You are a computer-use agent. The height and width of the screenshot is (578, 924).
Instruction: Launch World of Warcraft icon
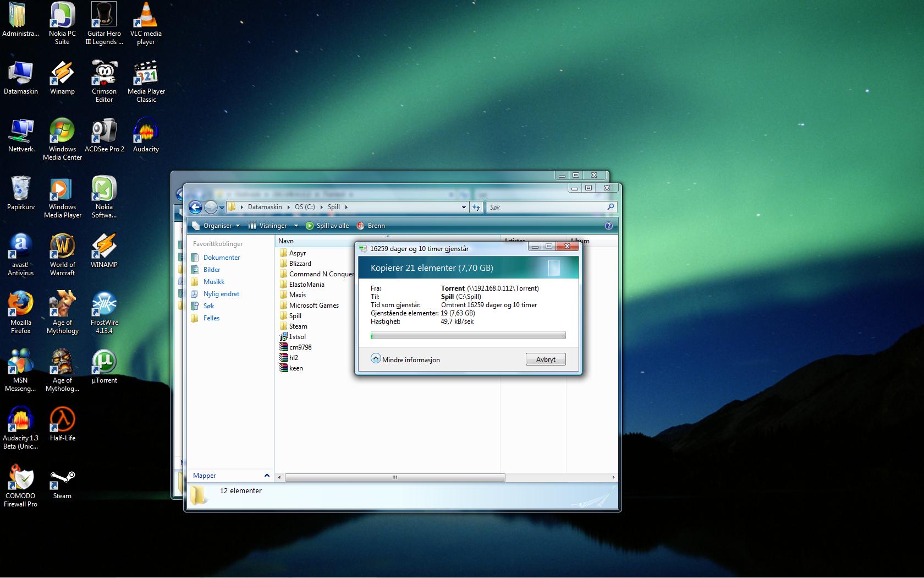pyautogui.click(x=62, y=255)
